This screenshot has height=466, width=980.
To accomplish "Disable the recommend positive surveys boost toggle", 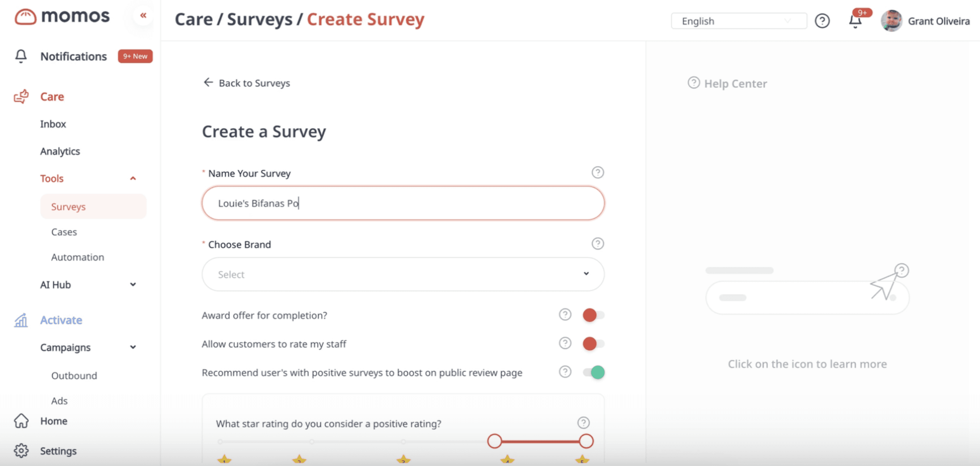I will point(594,372).
